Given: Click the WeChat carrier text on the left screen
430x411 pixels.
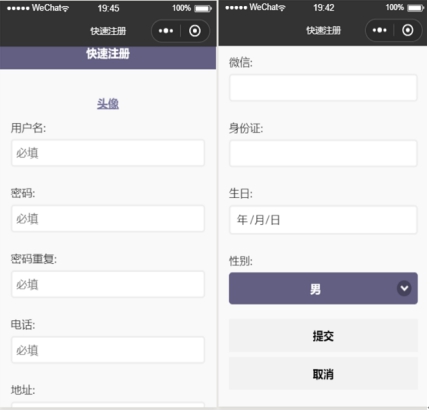Looking at the screenshot, I should click(x=46, y=8).
